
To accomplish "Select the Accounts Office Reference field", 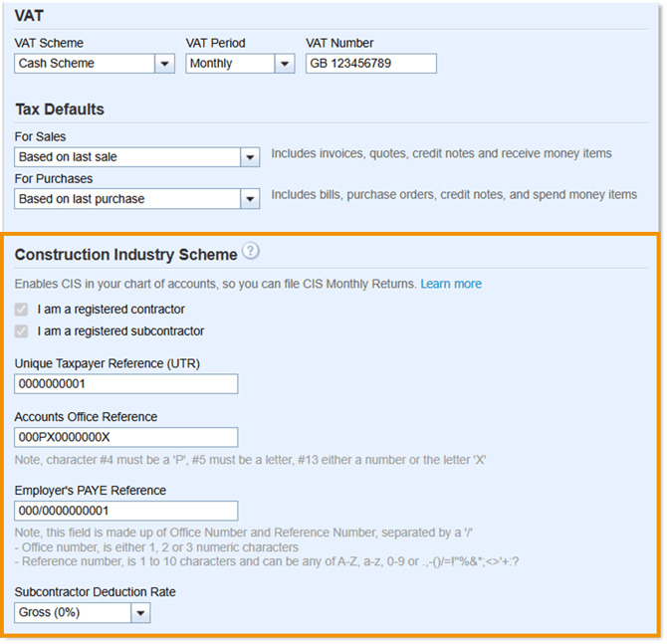I will tap(125, 437).
